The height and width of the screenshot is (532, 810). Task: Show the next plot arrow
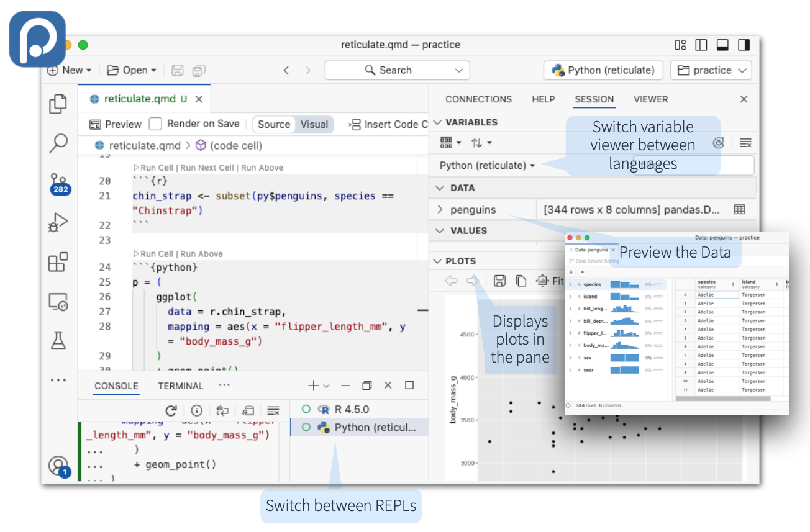click(473, 281)
